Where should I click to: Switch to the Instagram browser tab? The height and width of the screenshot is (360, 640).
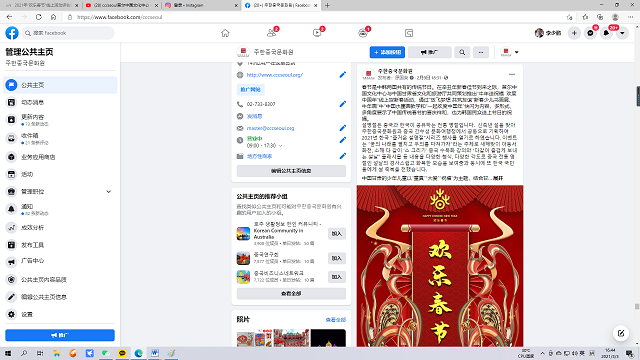201,5
